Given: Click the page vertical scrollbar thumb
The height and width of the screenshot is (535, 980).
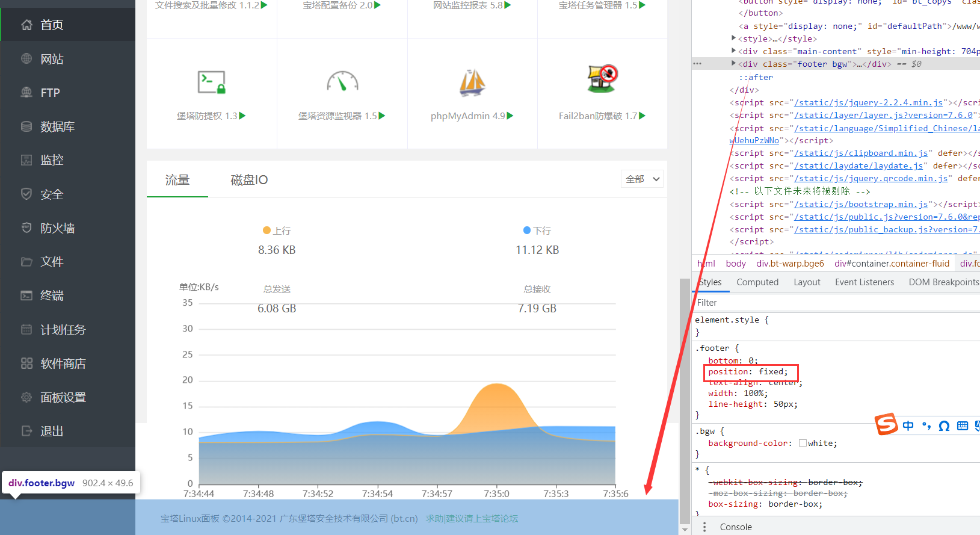Looking at the screenshot, I should click(x=685, y=401).
